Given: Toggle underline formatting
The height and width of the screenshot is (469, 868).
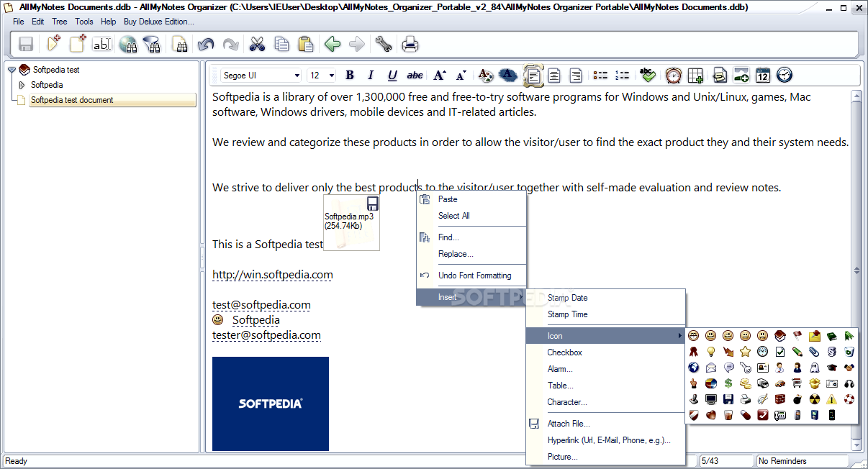Looking at the screenshot, I should pyautogui.click(x=393, y=75).
